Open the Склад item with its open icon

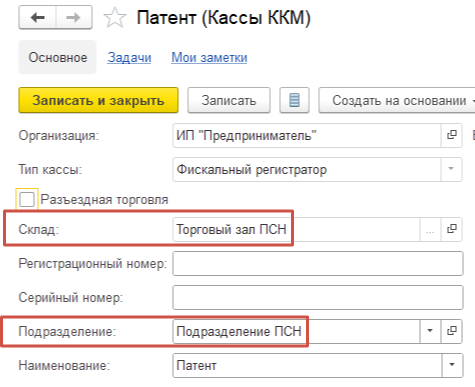(x=452, y=229)
